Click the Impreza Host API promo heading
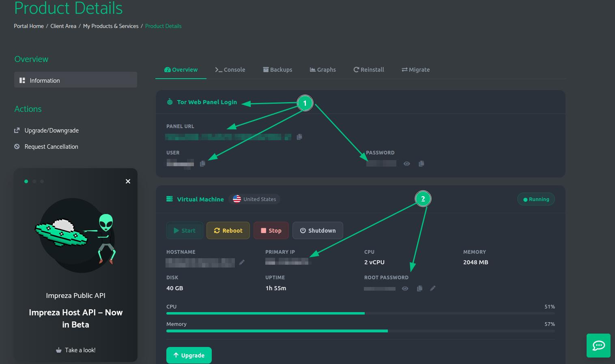 point(75,319)
